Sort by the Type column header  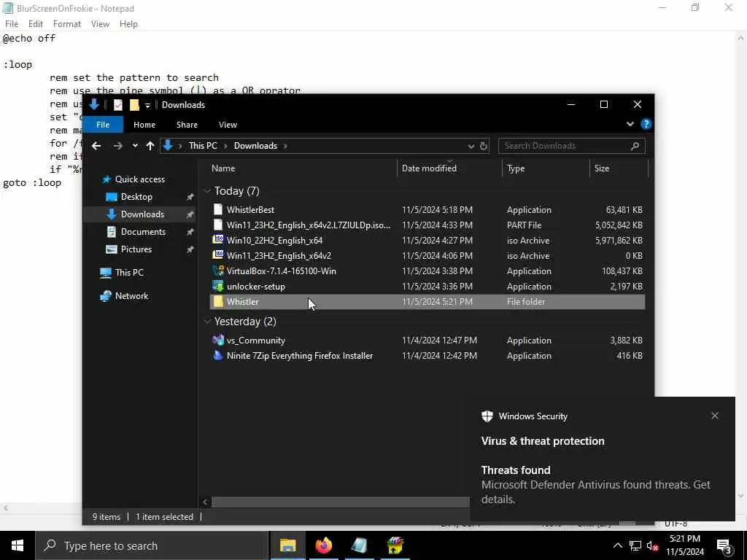(x=546, y=168)
